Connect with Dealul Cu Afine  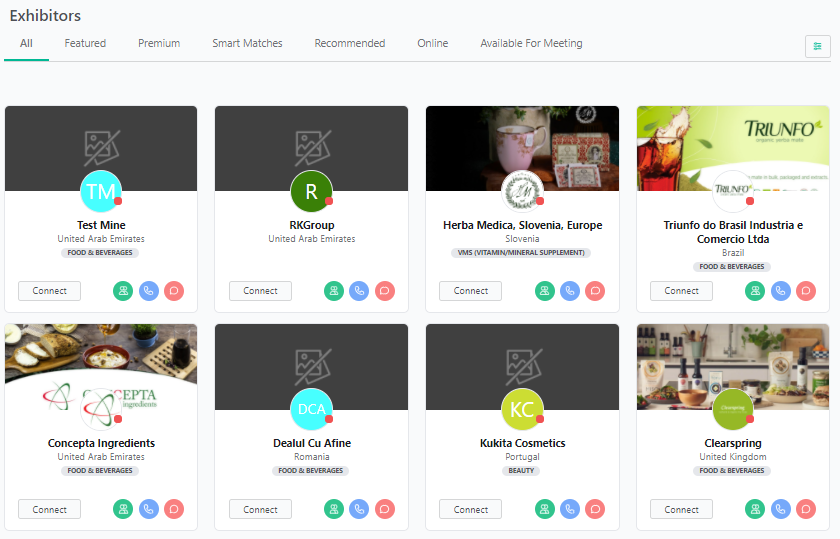point(260,510)
